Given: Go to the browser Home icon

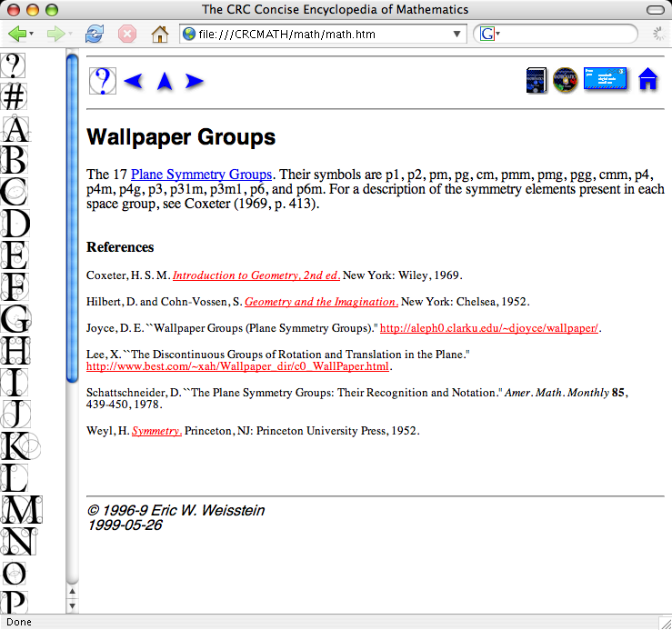Looking at the screenshot, I should point(159,35).
